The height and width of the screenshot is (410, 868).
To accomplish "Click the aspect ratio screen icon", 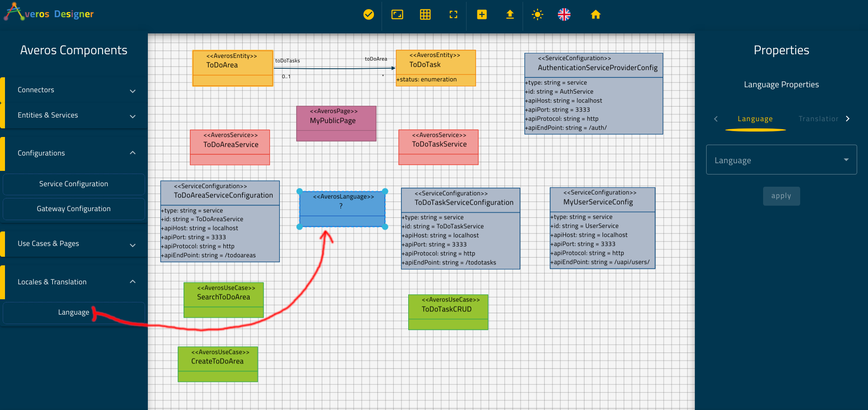I will pos(397,14).
